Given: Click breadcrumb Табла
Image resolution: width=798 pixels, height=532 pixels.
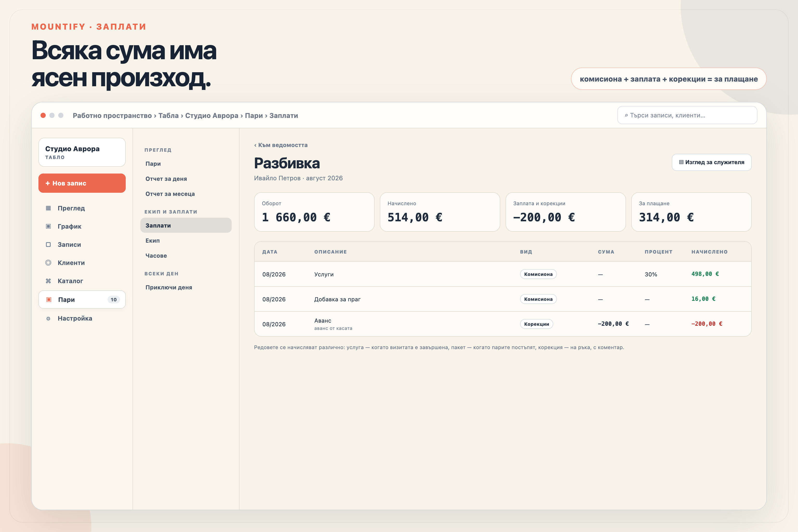Looking at the screenshot, I should point(168,116).
